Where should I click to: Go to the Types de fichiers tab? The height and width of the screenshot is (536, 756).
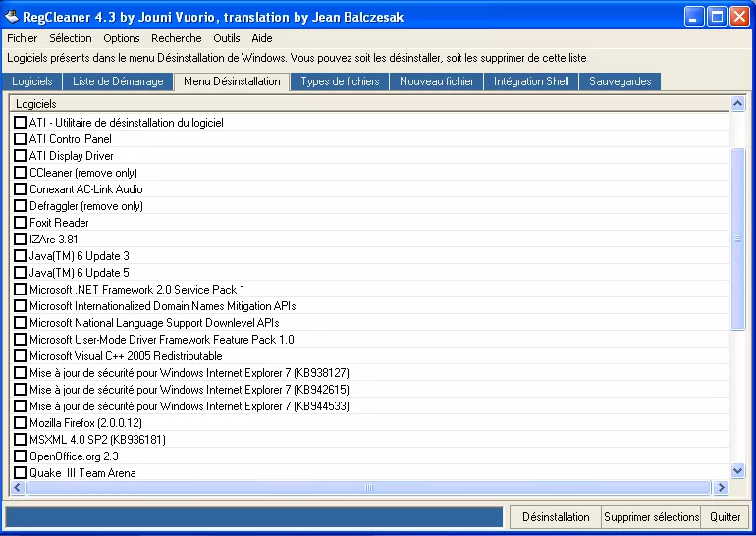pos(340,81)
